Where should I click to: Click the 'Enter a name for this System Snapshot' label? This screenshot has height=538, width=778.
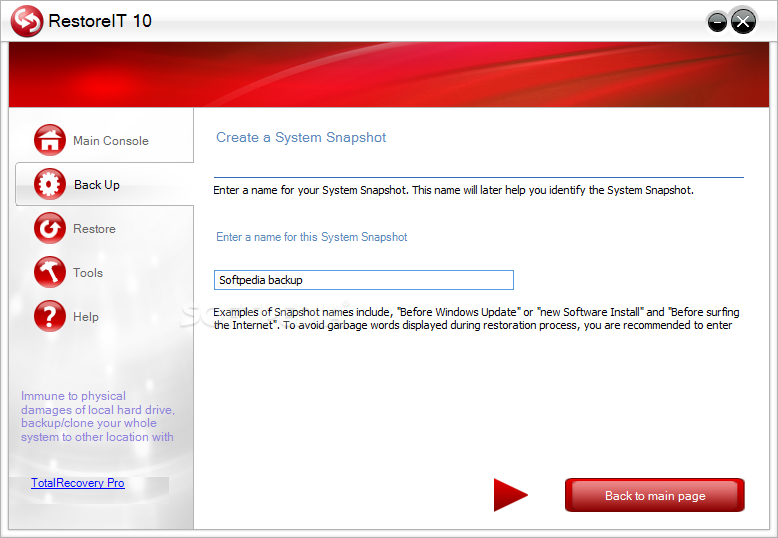pyautogui.click(x=312, y=237)
